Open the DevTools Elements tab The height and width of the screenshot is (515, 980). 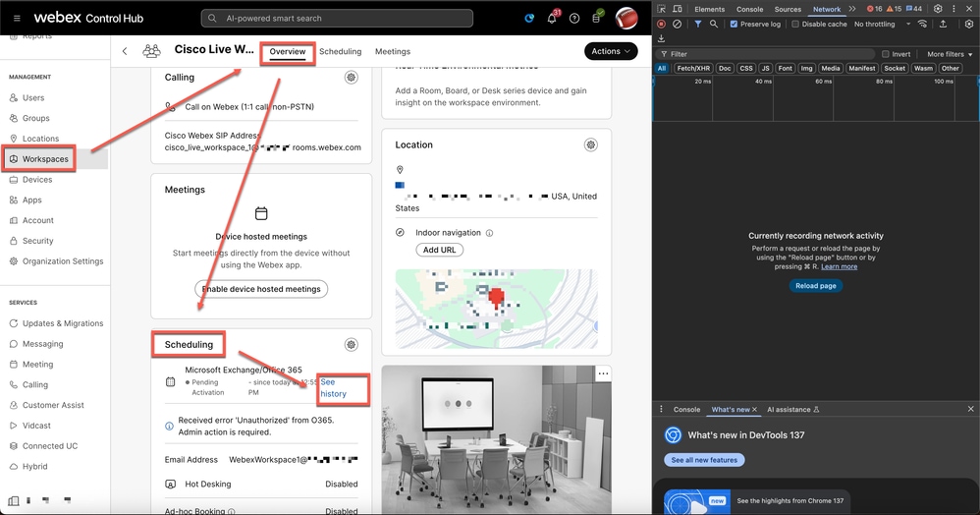(x=709, y=9)
